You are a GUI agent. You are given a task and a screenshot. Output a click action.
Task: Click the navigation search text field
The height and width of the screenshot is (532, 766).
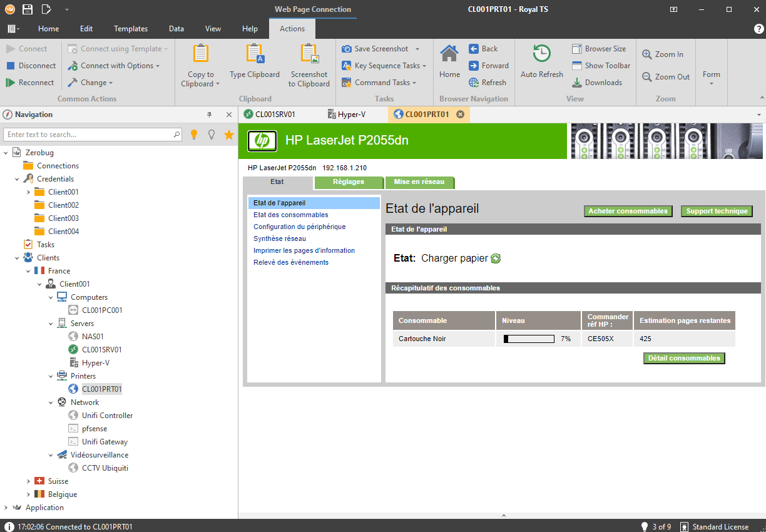(89, 135)
